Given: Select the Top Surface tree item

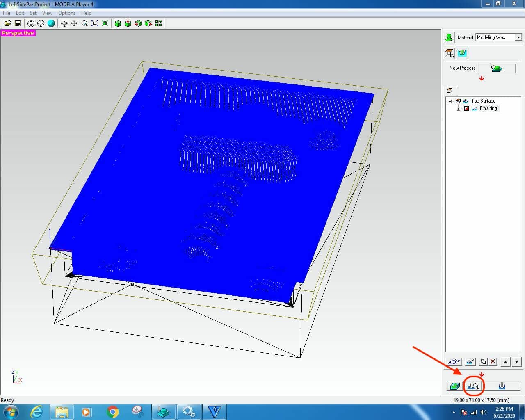Looking at the screenshot, I should click(483, 101).
